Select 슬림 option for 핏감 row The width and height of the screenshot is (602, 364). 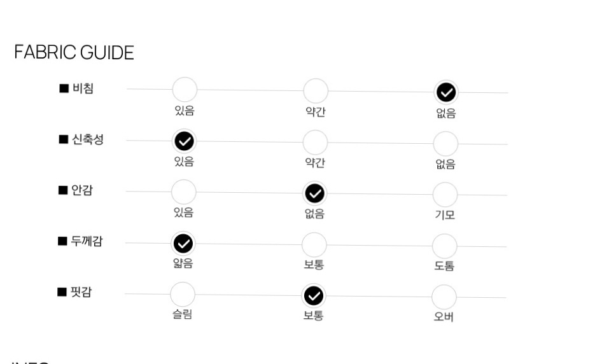183,295
